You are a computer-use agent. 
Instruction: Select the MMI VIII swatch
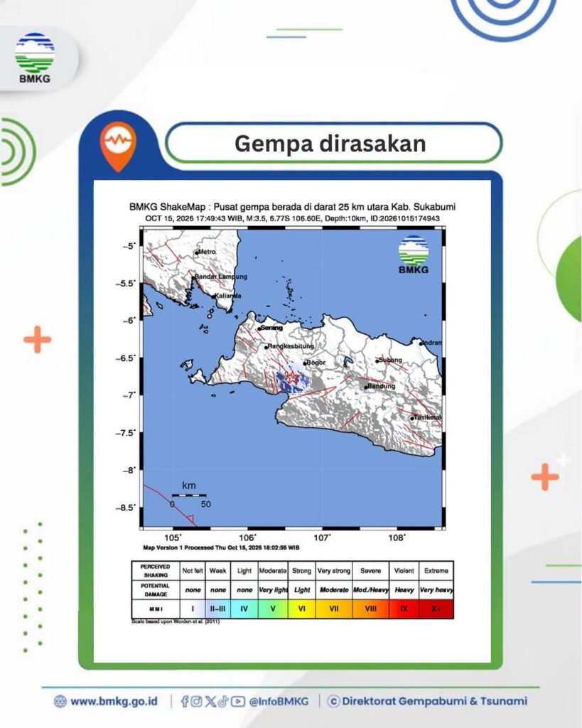(x=370, y=609)
